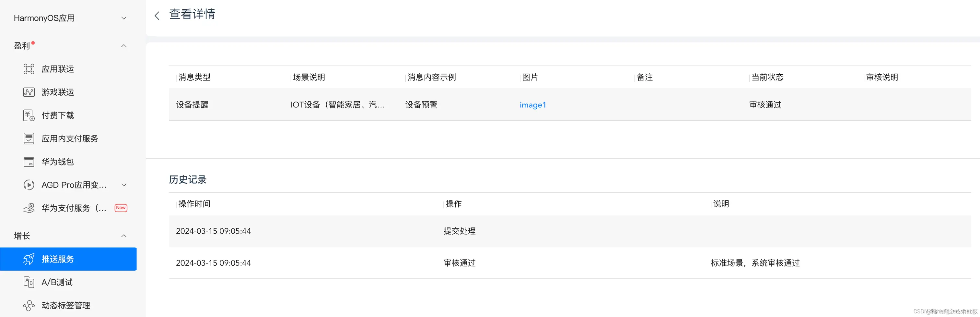Click the timestamp in the history 审核通过 row

[x=214, y=263]
